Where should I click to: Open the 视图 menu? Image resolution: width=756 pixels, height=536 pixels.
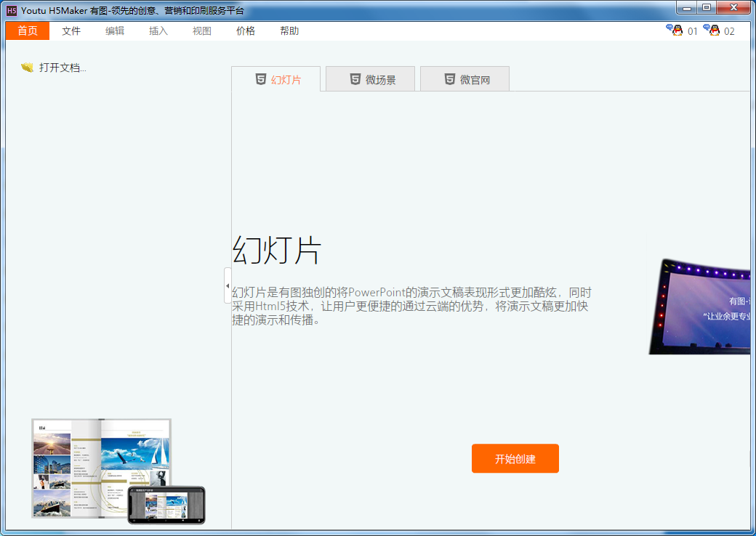coord(201,31)
